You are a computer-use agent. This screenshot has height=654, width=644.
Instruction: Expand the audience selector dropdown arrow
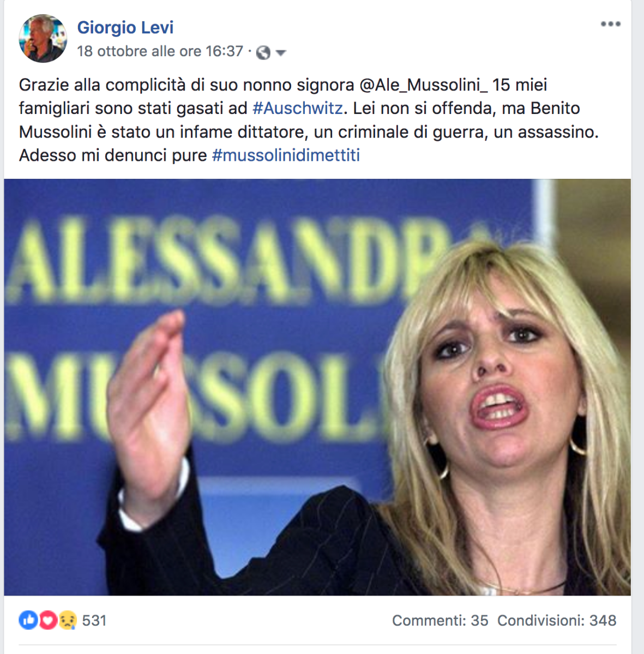[281, 52]
